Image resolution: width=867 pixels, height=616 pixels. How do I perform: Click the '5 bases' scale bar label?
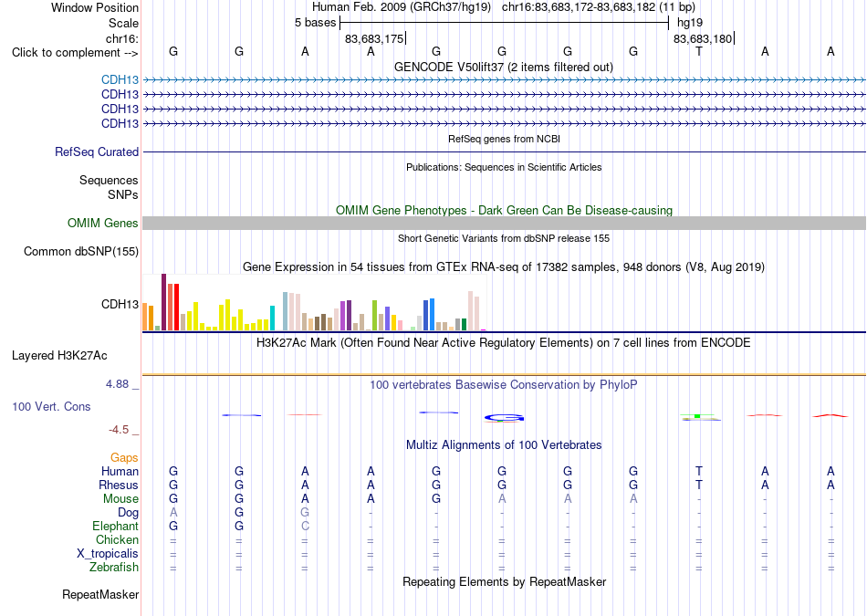[x=315, y=23]
